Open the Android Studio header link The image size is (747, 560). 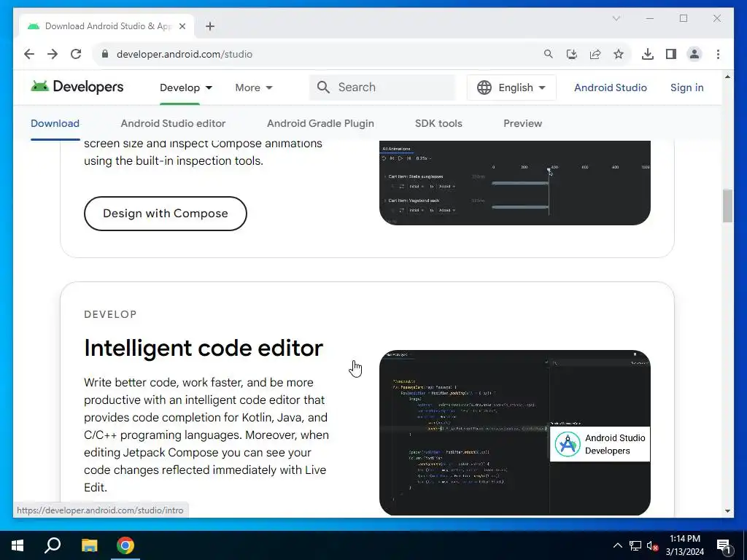611,87
